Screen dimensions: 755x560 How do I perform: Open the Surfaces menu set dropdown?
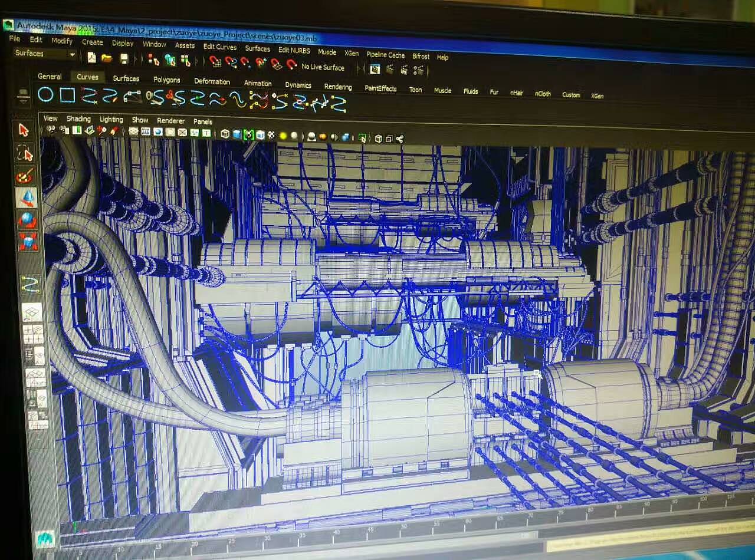pos(45,54)
